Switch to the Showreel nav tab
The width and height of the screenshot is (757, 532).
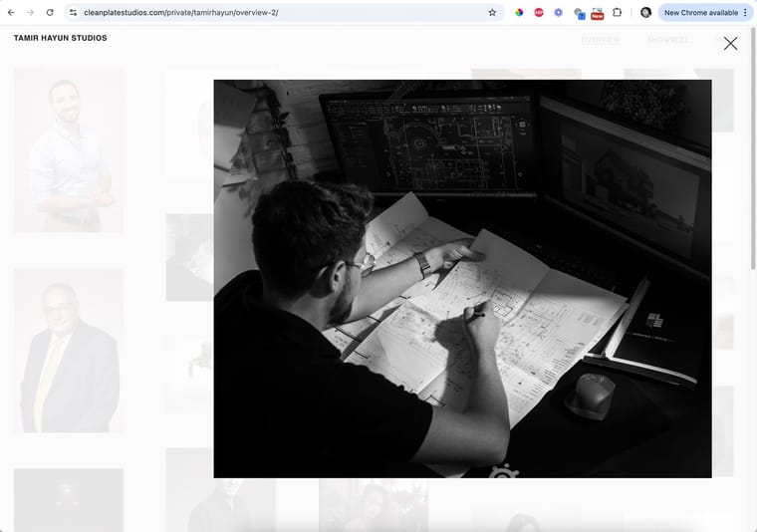[667, 41]
